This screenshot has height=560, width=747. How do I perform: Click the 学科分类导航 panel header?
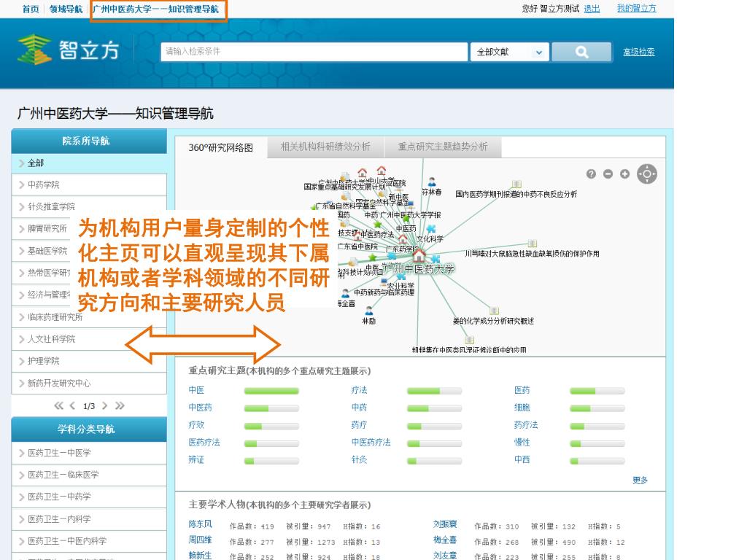pos(89,429)
